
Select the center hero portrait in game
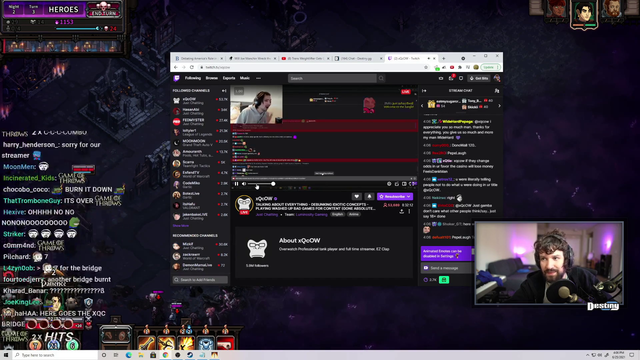(584, 14)
